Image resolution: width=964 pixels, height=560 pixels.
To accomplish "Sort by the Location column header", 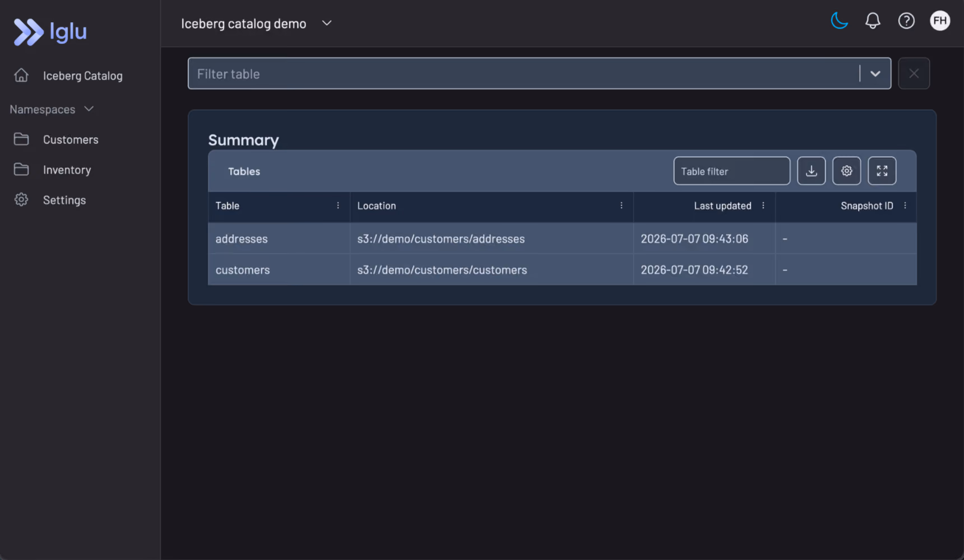I will point(376,206).
